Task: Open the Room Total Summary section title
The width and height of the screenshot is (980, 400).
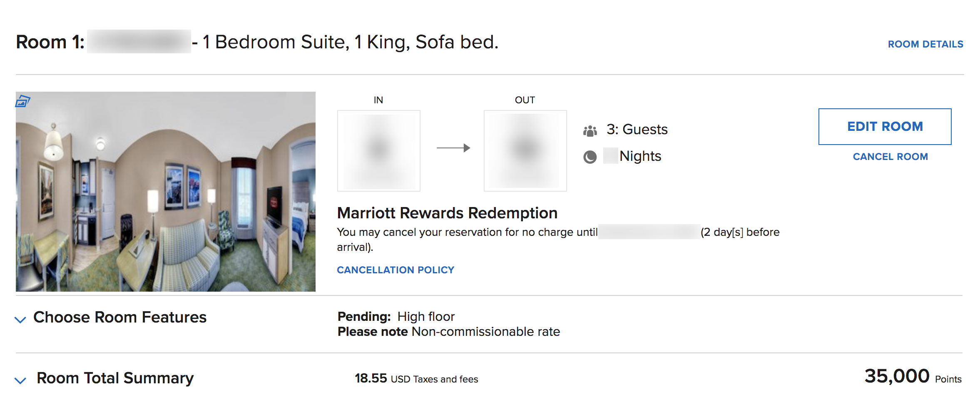Action: click(x=115, y=378)
